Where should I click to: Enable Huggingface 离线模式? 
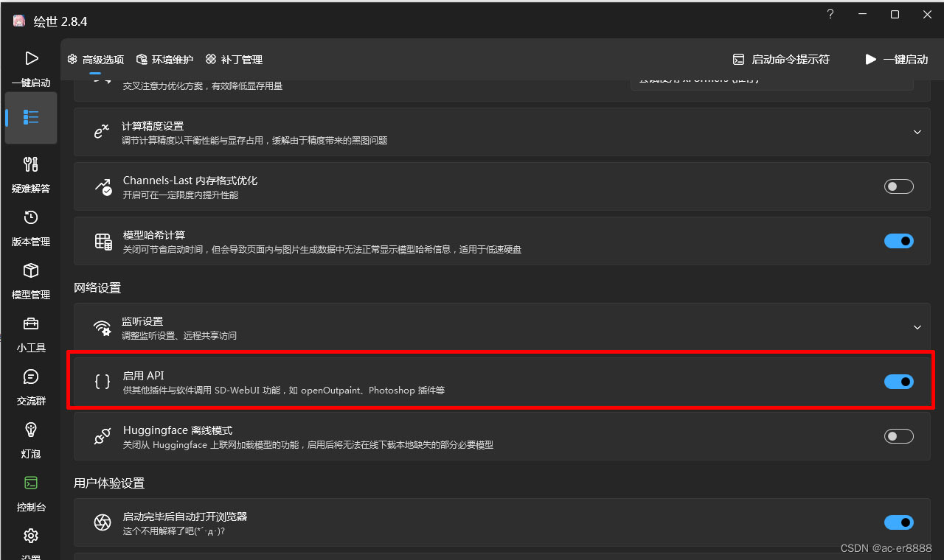(898, 435)
